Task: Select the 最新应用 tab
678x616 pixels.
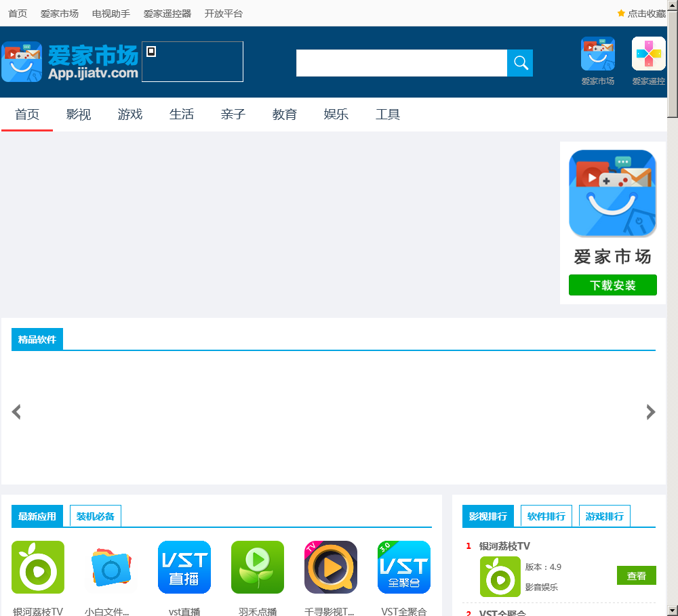Action: [37, 516]
